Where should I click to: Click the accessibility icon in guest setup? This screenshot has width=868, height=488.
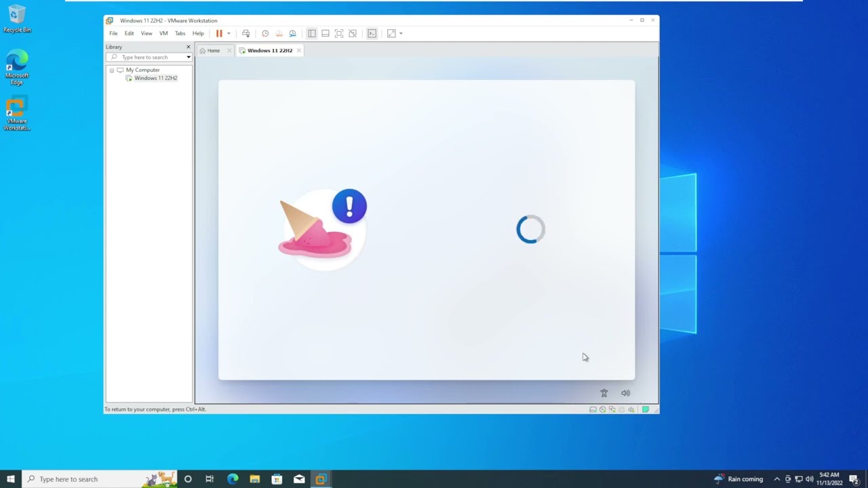[x=604, y=393]
